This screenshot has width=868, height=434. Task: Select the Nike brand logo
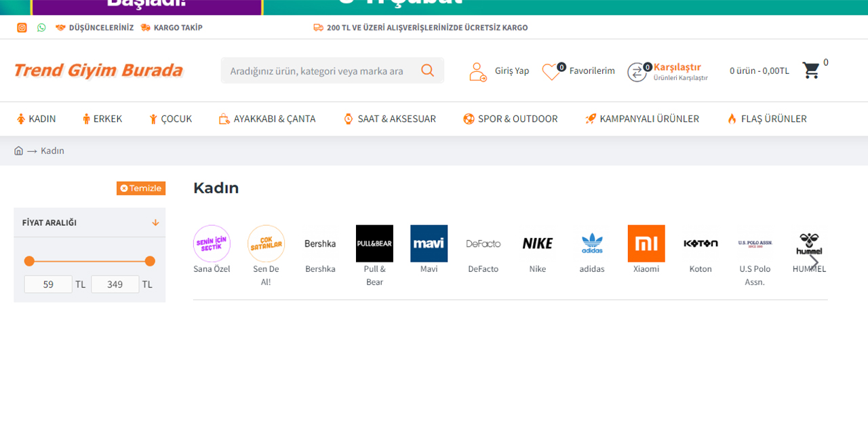537,243
